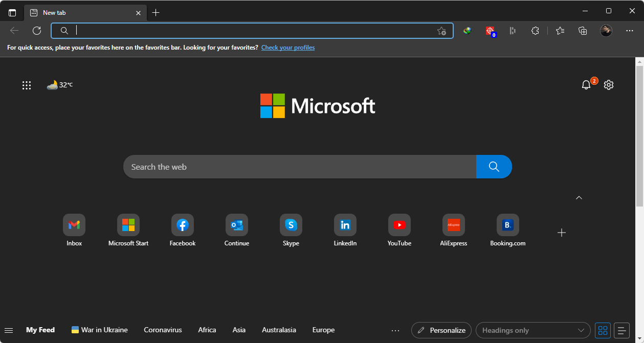This screenshot has height=343, width=644.
Task: Switch feed to grid view layout
Action: tap(603, 330)
